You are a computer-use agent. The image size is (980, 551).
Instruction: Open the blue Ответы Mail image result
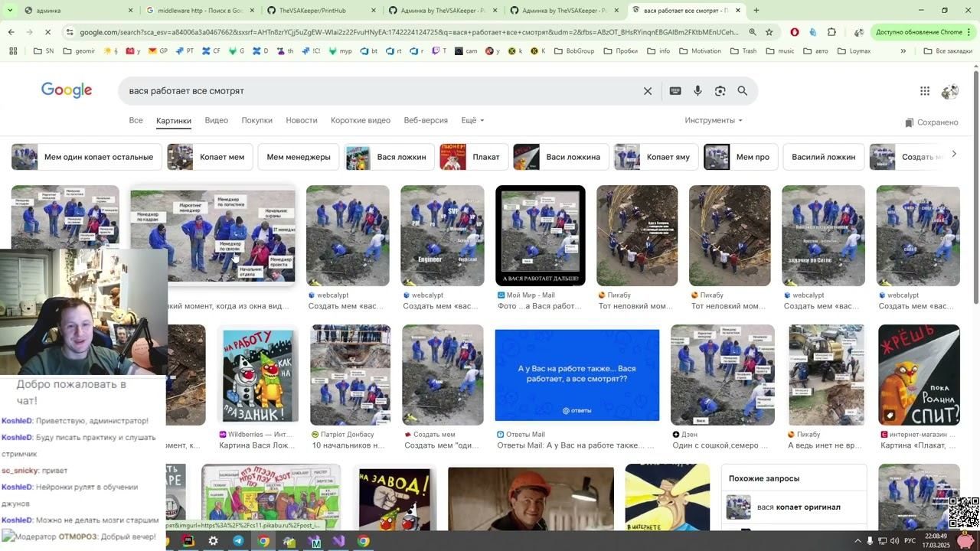coord(577,375)
